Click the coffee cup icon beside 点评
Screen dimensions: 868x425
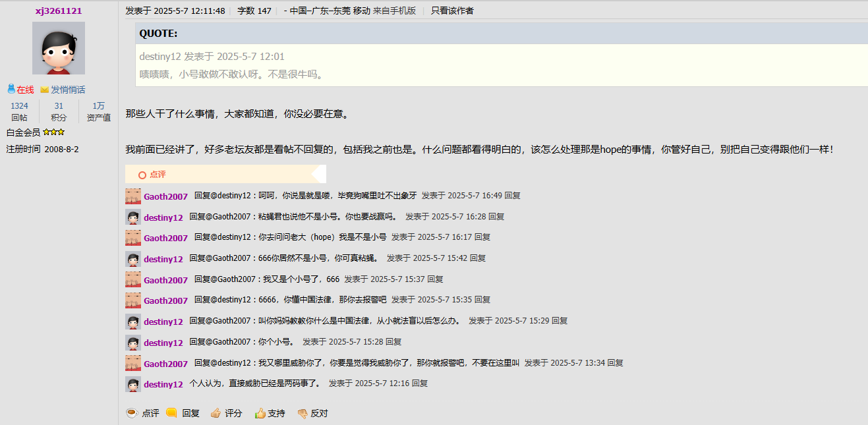coord(132,413)
